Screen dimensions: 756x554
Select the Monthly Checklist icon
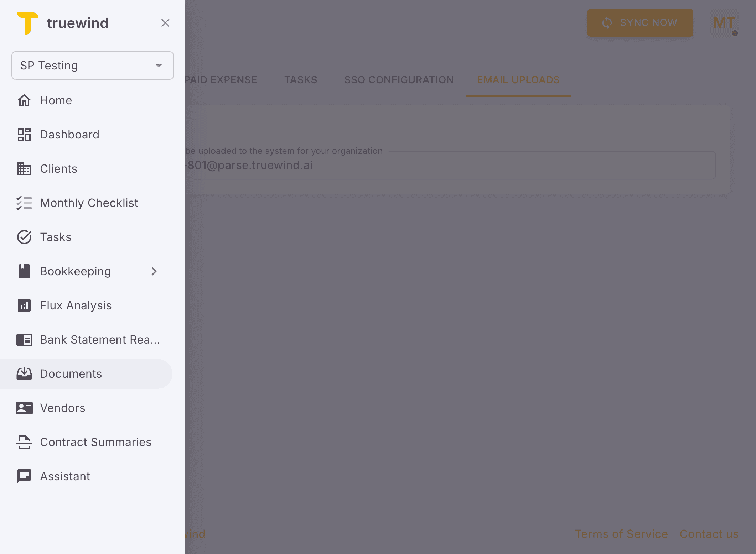tap(24, 203)
